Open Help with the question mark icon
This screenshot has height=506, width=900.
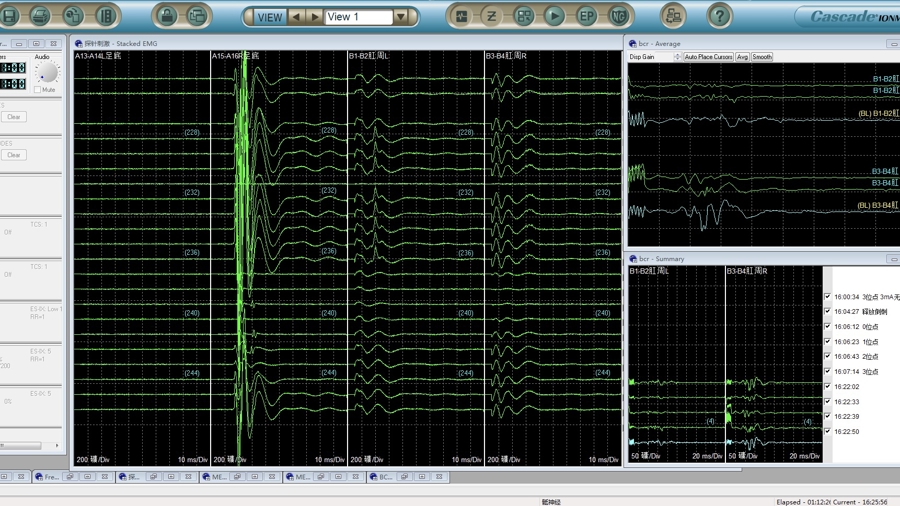click(719, 16)
